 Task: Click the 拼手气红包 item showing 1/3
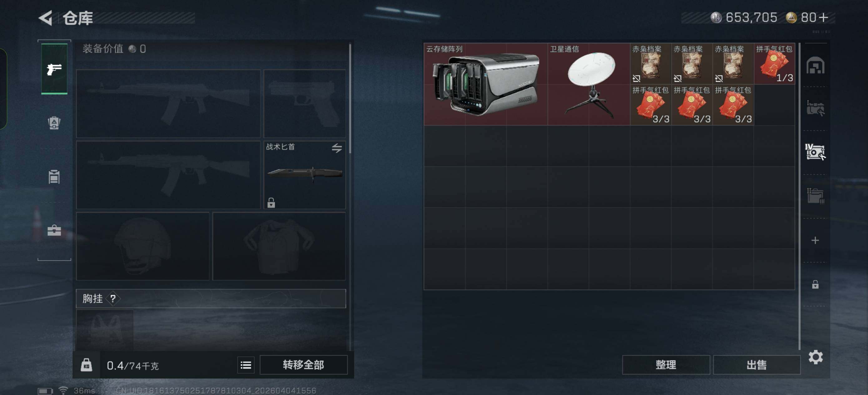pyautogui.click(x=774, y=63)
